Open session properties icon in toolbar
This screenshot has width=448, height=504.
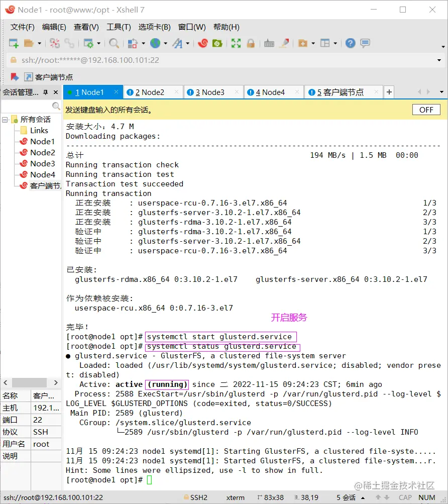(88, 43)
